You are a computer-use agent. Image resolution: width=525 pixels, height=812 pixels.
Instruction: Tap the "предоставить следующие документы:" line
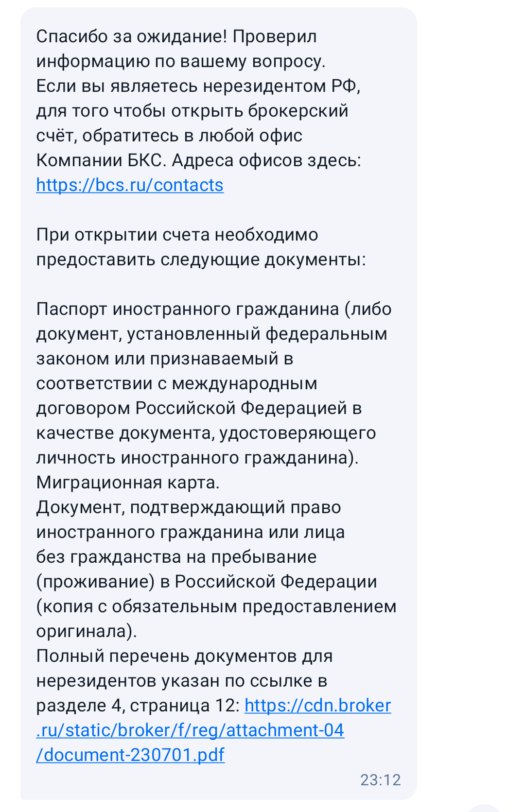201,259
